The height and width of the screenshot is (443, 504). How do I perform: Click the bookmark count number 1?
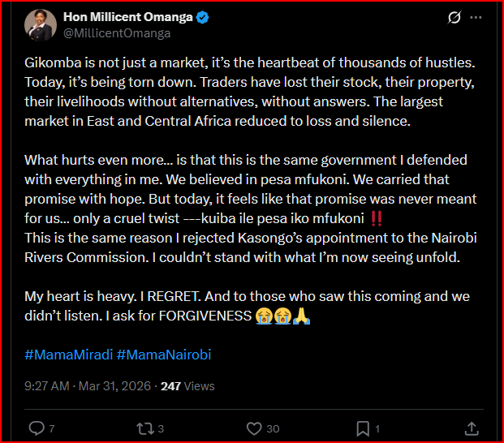(377, 428)
